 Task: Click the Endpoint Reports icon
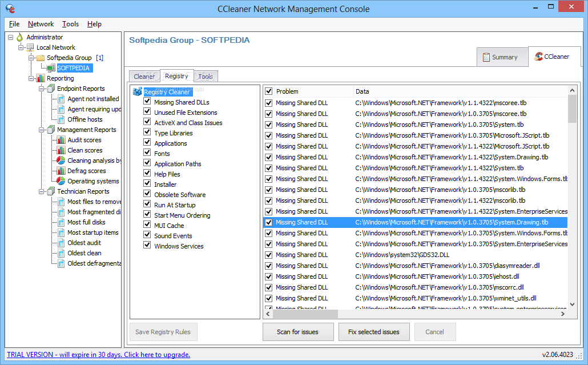click(x=51, y=89)
